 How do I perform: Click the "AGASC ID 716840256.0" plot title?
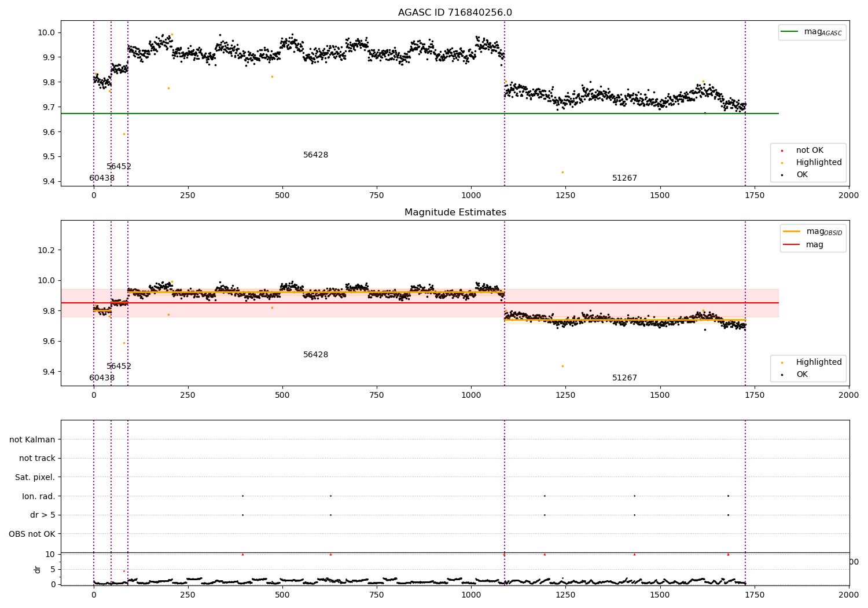point(455,13)
